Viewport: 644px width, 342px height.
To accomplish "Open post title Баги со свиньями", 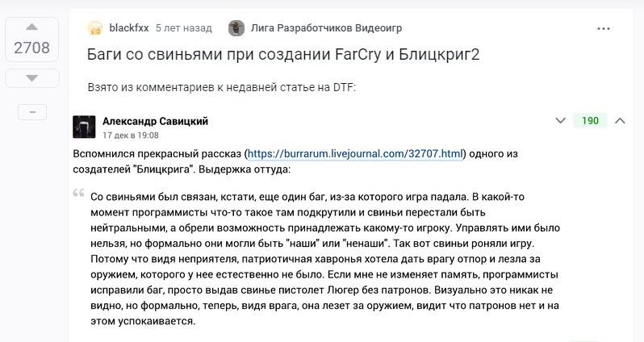I will click(283, 54).
